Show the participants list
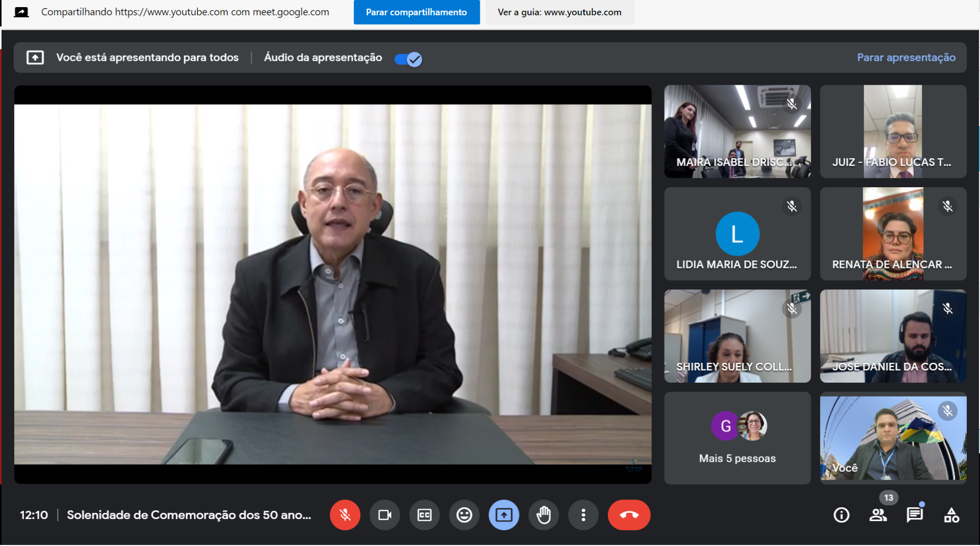This screenshot has width=980, height=546. (x=878, y=515)
